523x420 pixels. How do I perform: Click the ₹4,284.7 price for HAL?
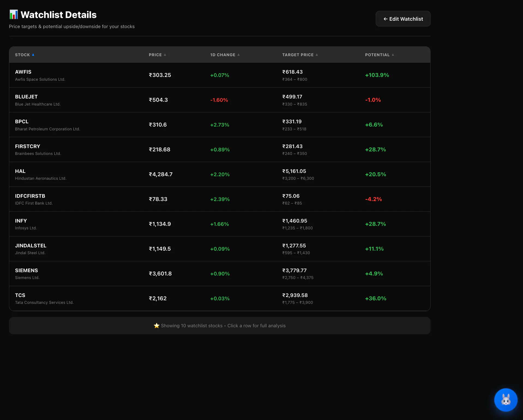point(161,174)
